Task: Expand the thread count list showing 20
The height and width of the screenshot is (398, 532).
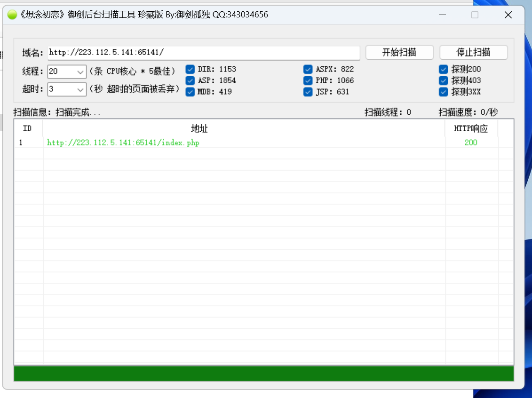Action: (x=79, y=71)
